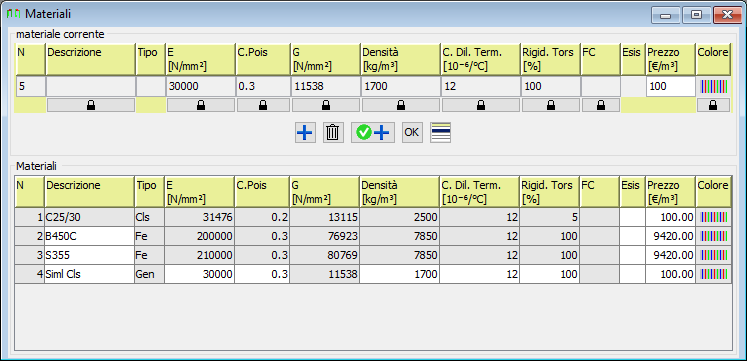Click the Gen type cell of Siml Cls
This screenshot has width=747, height=361.
(x=150, y=274)
